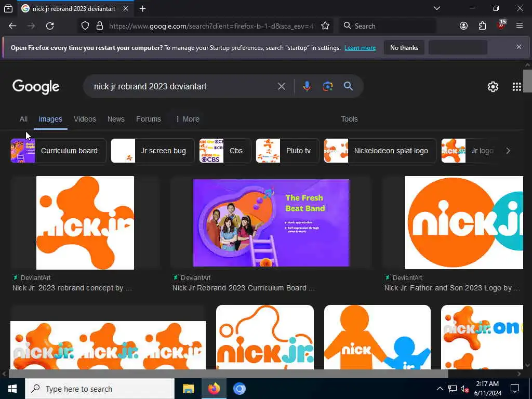Image resolution: width=532 pixels, height=399 pixels.
Task: Open the Forums tab
Action: (149, 119)
